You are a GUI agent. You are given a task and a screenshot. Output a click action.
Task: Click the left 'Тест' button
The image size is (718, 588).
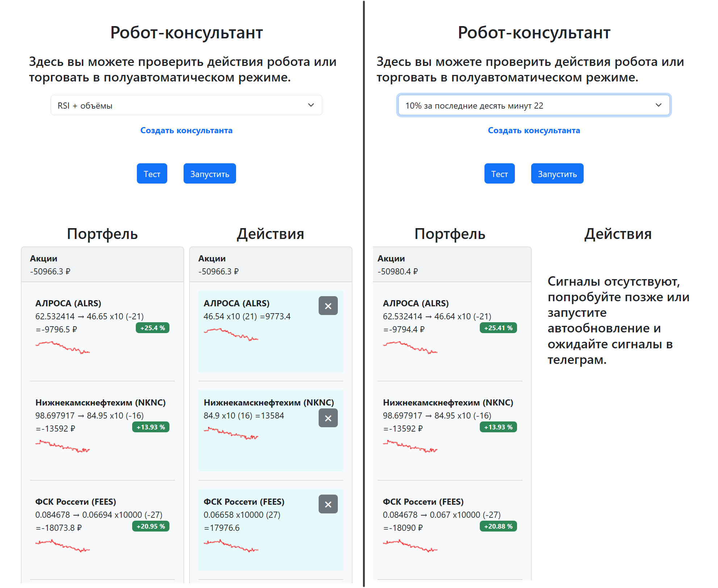(152, 174)
